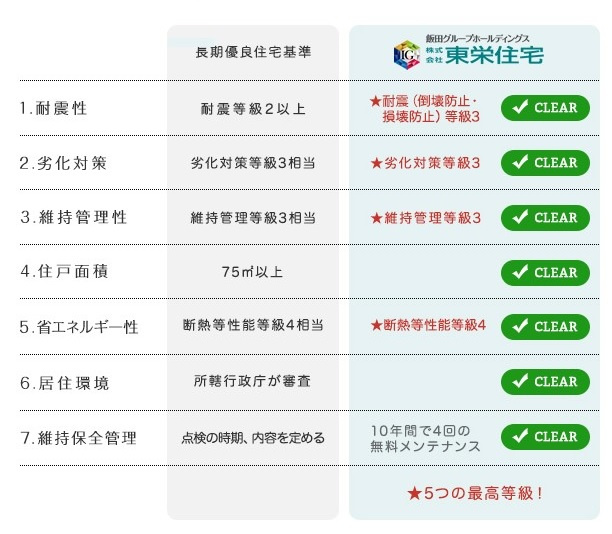Click the CLEAR badge for 劣化対策
Viewport: 612px width, 534px height.
pos(545,163)
